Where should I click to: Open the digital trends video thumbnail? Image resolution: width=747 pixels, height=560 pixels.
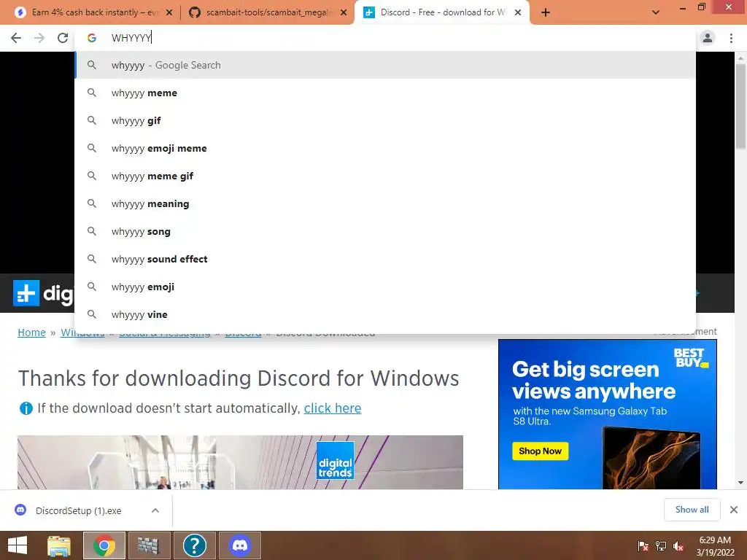click(240, 462)
